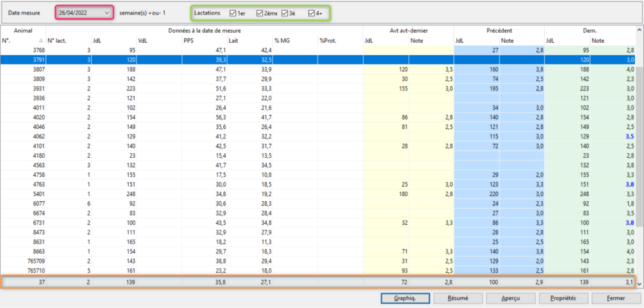Open the Résumé button
Screen dimensions: 644x308
(x=452, y=298)
